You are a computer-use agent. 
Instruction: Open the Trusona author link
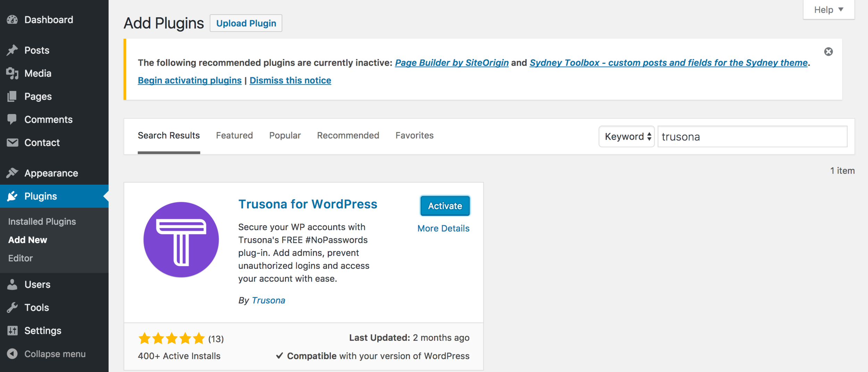click(x=268, y=300)
